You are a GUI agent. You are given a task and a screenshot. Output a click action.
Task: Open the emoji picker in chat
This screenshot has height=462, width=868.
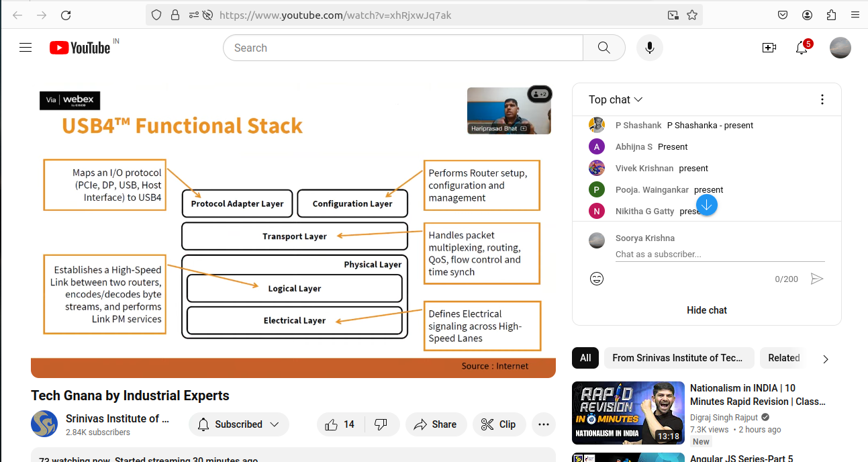pos(596,279)
